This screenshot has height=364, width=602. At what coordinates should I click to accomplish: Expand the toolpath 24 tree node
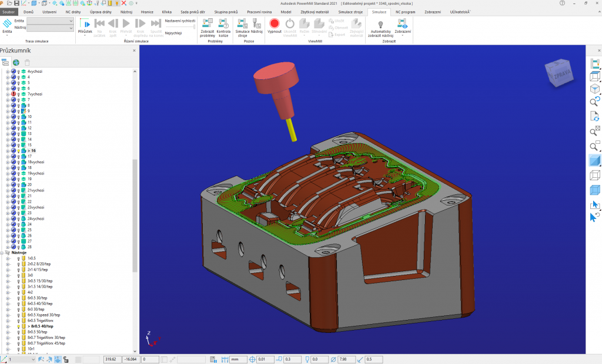point(7,224)
